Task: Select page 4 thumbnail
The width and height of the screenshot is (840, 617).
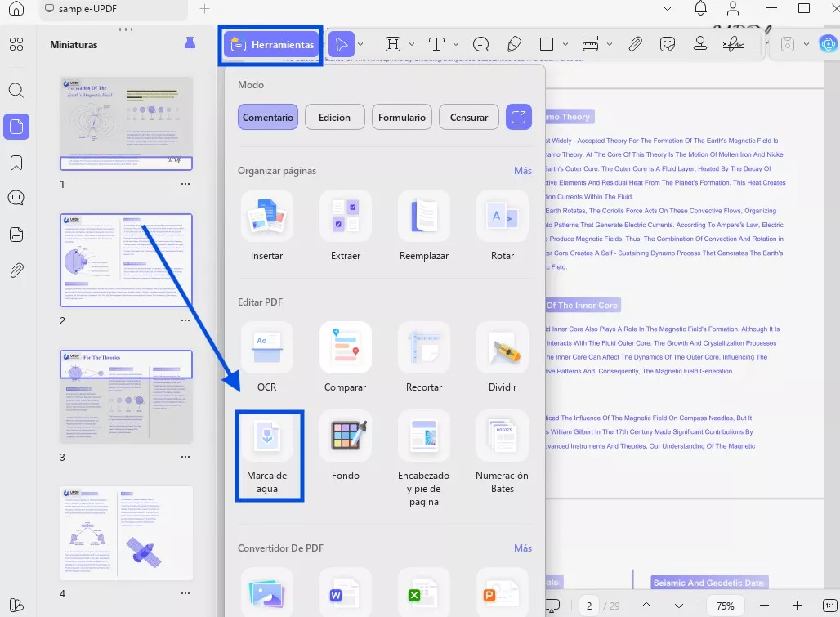Action: (126, 533)
